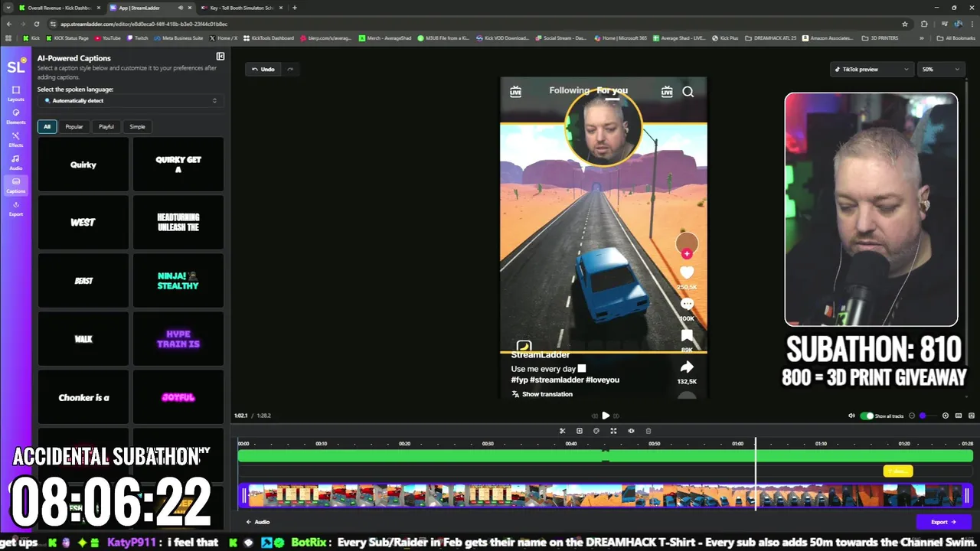The width and height of the screenshot is (980, 551).
Task: Delete selected clip with trash icon
Action: click(x=648, y=431)
